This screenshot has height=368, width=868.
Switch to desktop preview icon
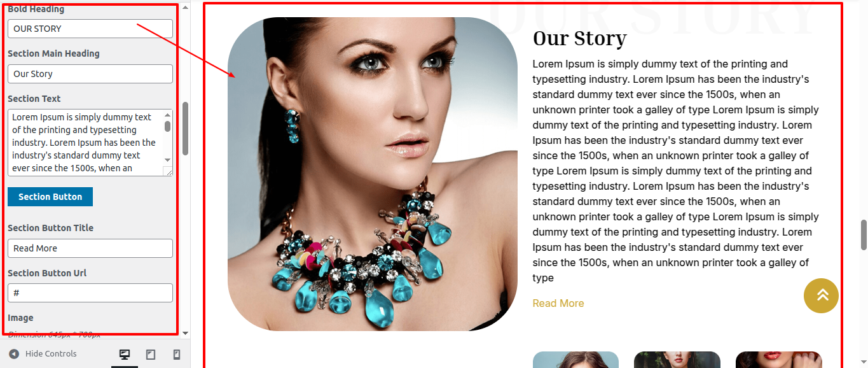pos(125,355)
